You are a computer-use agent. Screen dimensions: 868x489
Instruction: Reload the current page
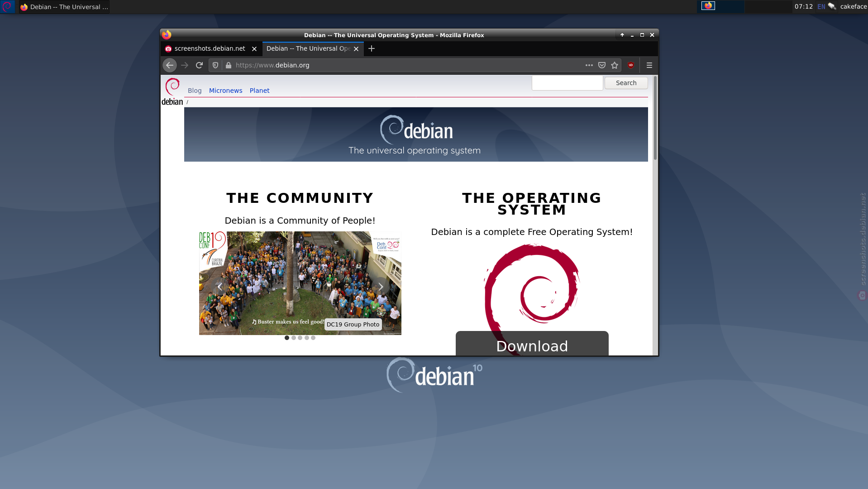199,65
